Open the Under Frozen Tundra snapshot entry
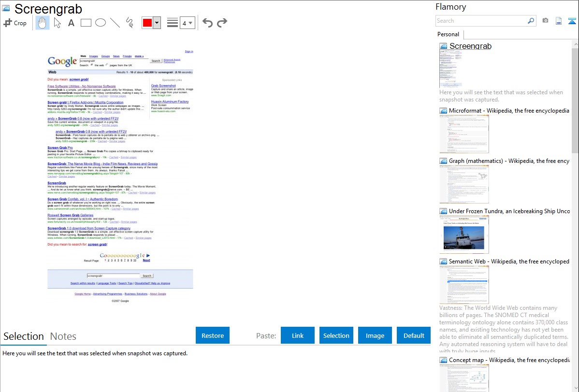Screen dimensions: 579x392 point(509,211)
